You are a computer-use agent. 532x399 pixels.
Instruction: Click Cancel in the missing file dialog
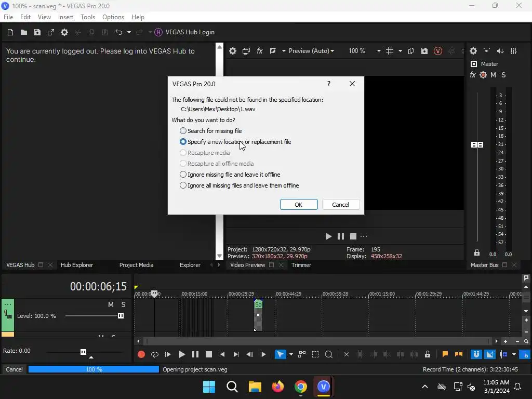340,205
